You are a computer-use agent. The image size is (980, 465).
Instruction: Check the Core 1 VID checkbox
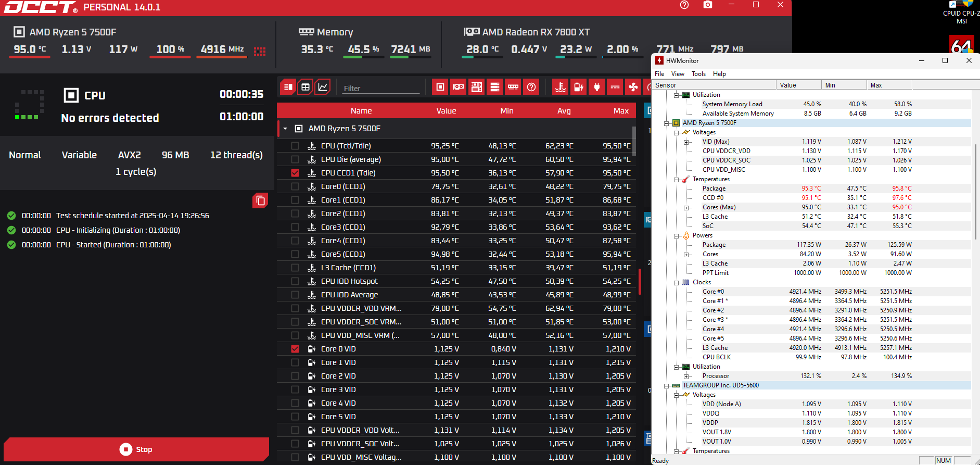295,362
